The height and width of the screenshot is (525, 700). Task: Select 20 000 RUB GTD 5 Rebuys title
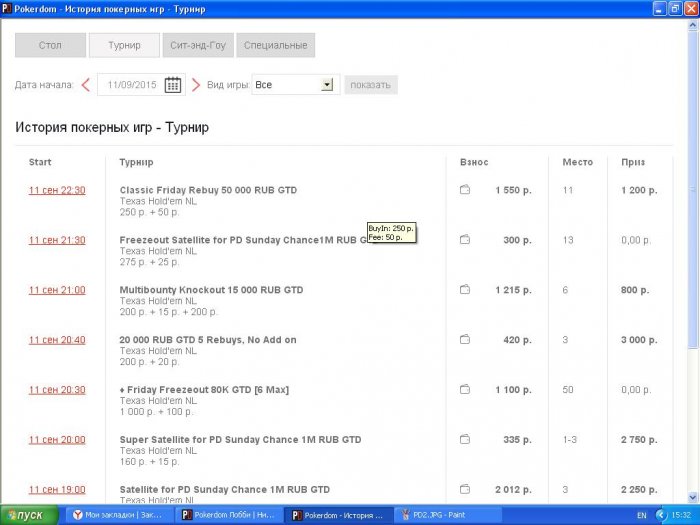208,340
